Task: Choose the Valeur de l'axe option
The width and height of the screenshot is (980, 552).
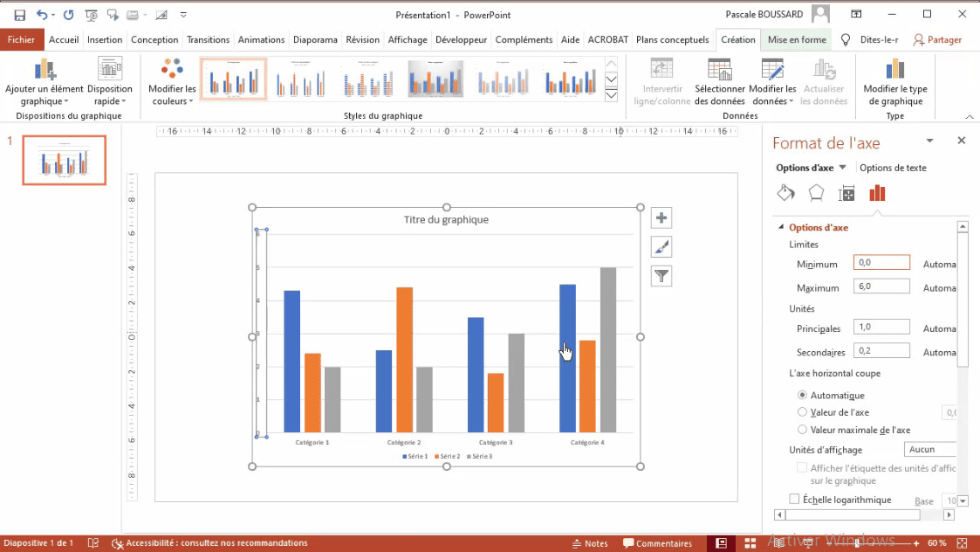Action: tap(801, 412)
